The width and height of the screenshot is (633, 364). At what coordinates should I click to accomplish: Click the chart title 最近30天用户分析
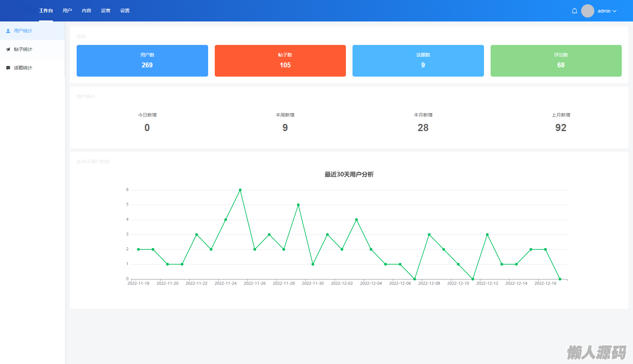pyautogui.click(x=349, y=174)
